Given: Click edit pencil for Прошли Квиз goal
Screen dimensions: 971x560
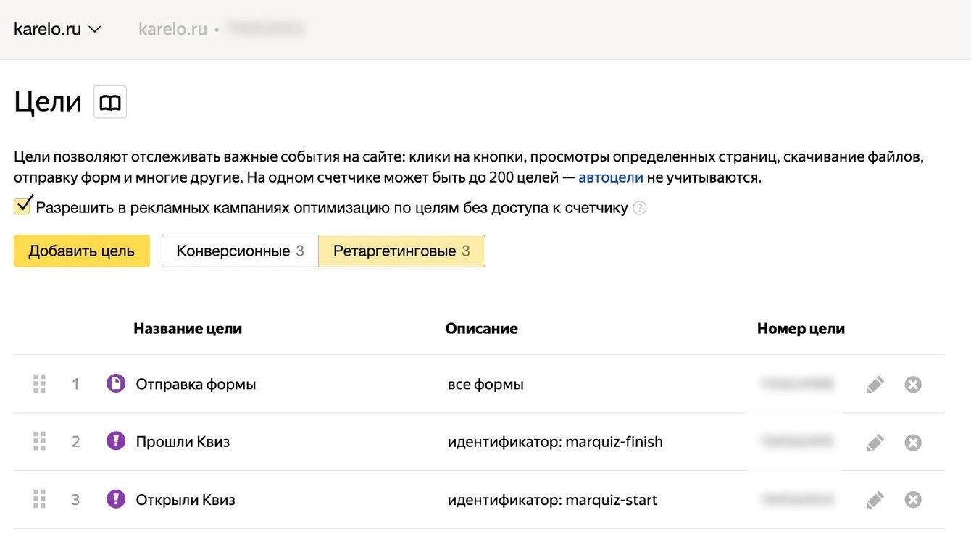Looking at the screenshot, I should (875, 442).
